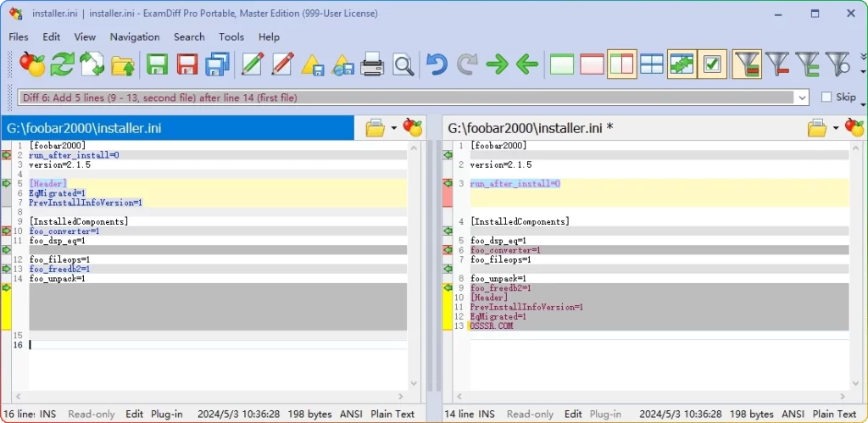Click Edit in right pane status bar

tap(573, 414)
